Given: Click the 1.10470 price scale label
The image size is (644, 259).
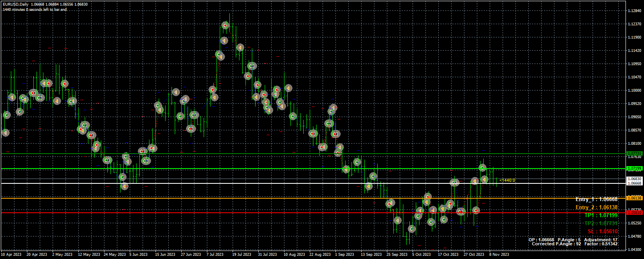Looking at the screenshot, I should [x=635, y=77].
